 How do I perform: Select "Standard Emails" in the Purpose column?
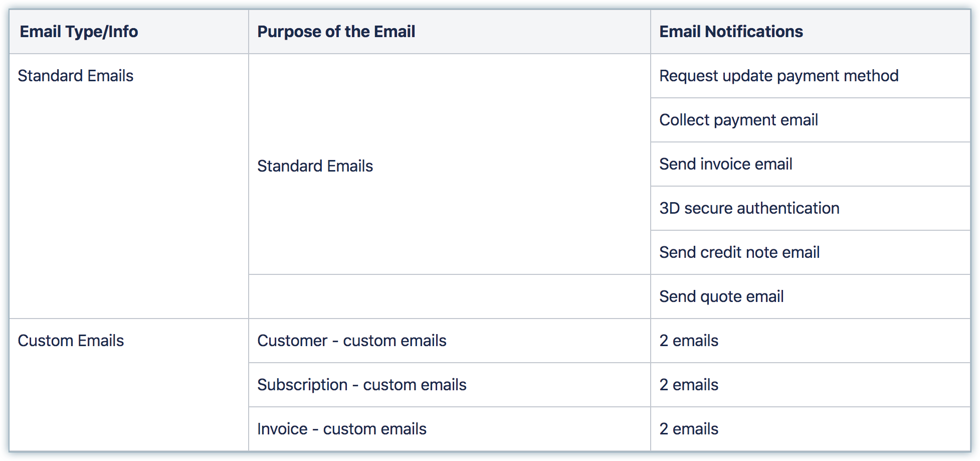pos(315,166)
